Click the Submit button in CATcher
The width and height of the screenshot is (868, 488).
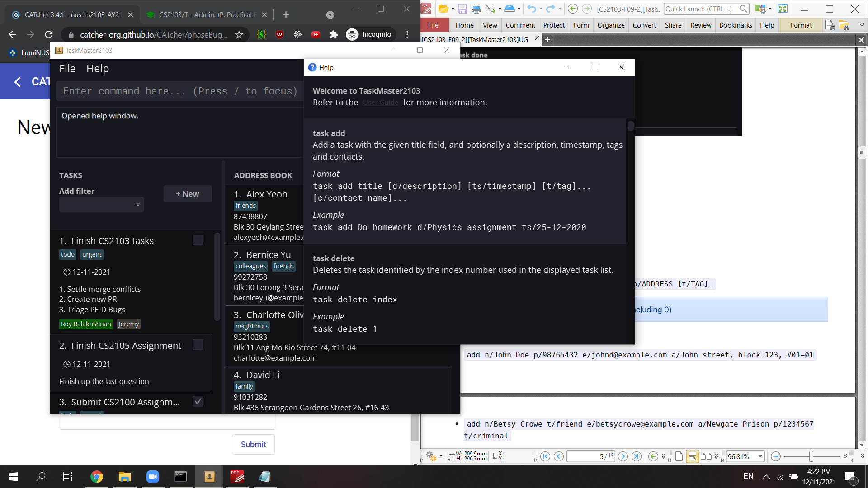[253, 445]
